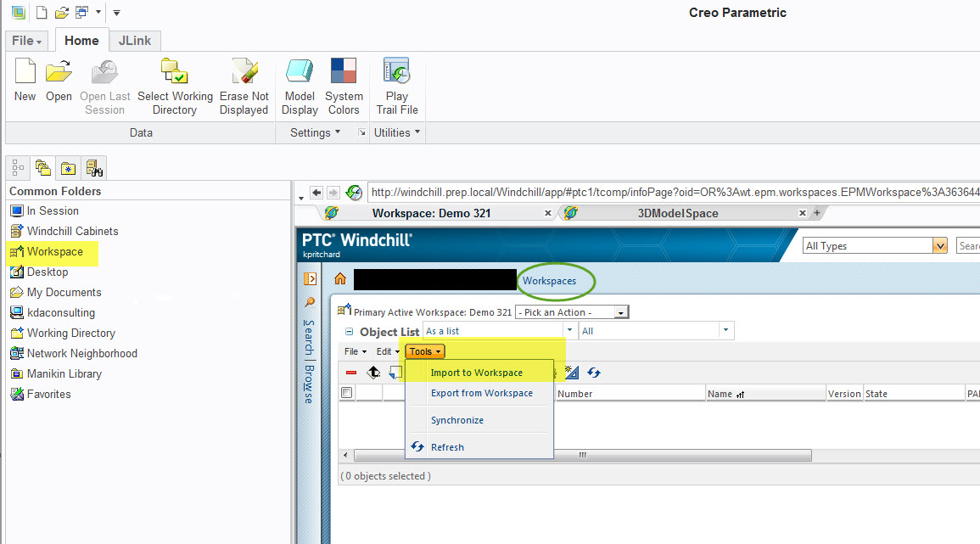The width and height of the screenshot is (980, 544).
Task: Click Windchill search magnifier icon
Action: pyautogui.click(x=310, y=303)
